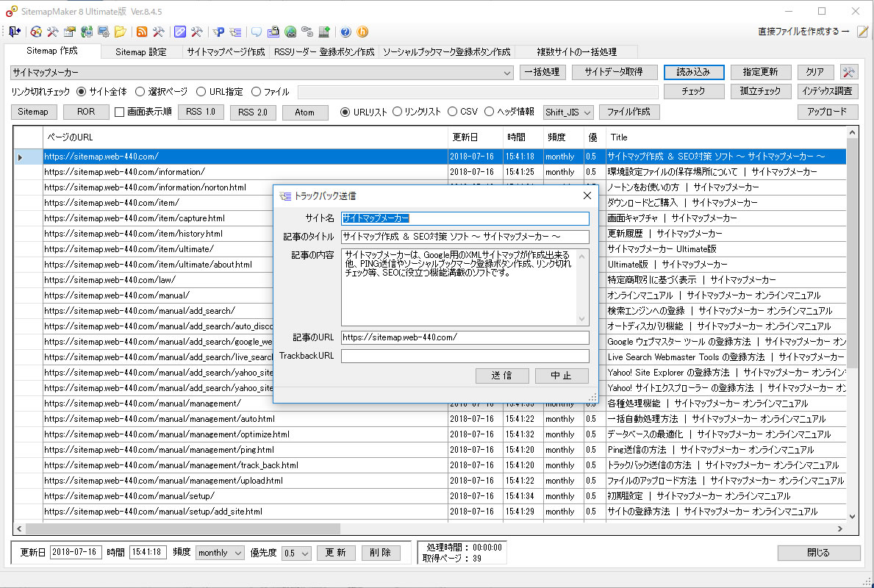Click the padlock page toolbar icon
This screenshot has width=874, height=588.
(x=273, y=32)
